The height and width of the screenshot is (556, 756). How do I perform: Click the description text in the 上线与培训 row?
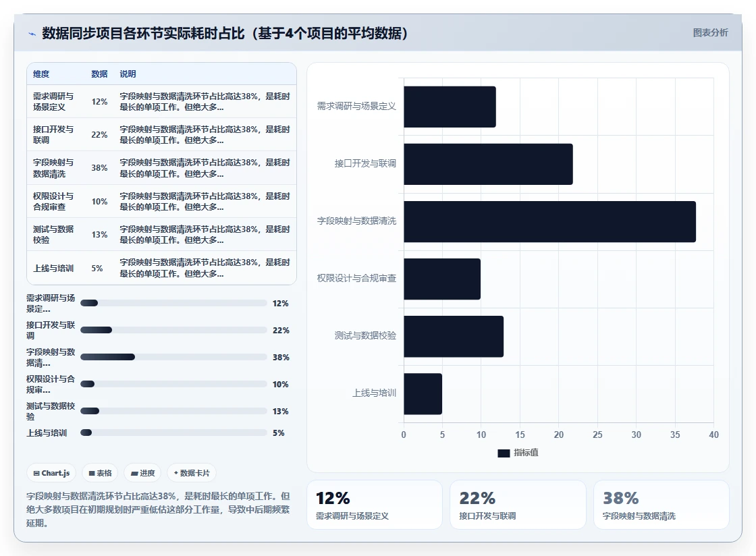(205, 268)
